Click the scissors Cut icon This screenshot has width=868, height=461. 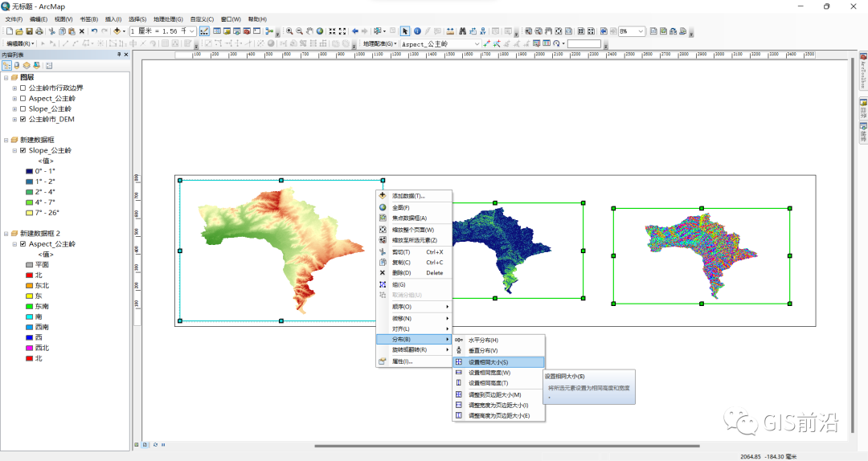tap(52, 31)
